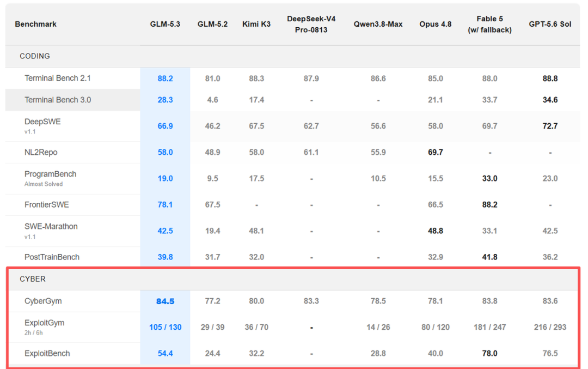
Task: Select the ProgramBench row label
Action: coord(50,174)
